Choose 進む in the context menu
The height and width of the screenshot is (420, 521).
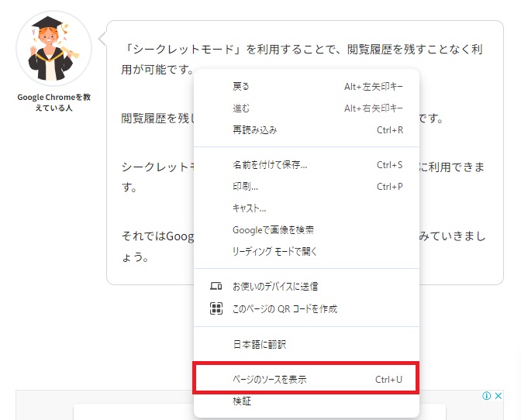(x=306, y=108)
